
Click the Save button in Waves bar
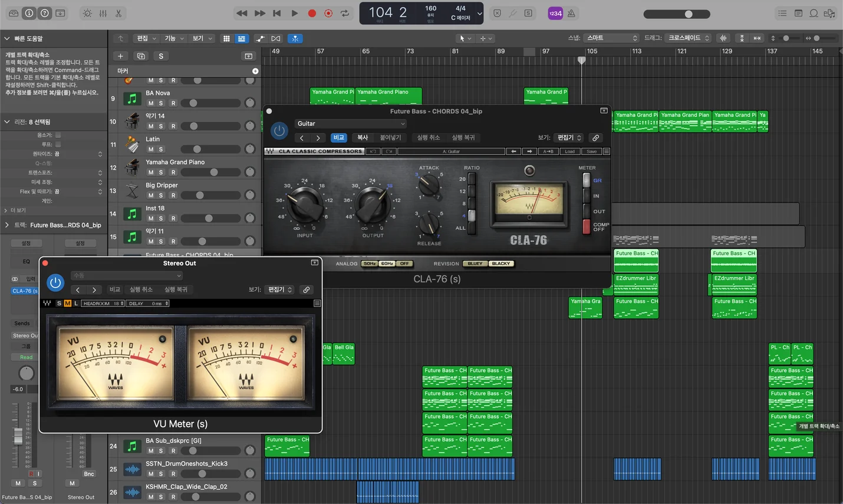591,151
